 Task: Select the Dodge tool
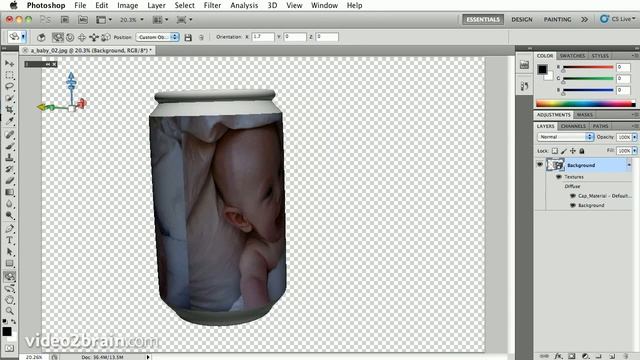(9, 215)
